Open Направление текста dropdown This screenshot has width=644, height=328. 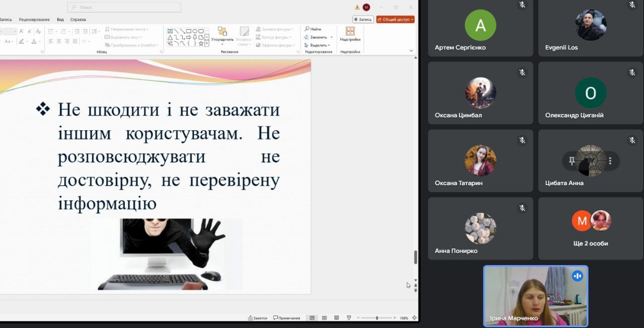[126, 29]
